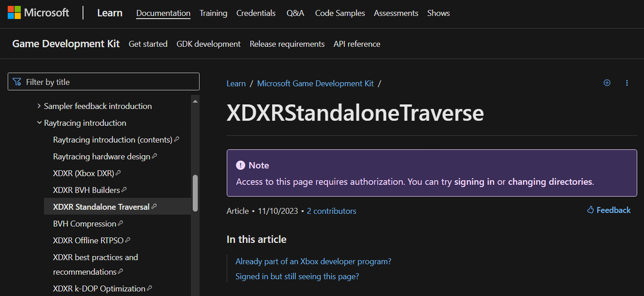Open Raytracing introduction (contents) tree item

(113, 140)
